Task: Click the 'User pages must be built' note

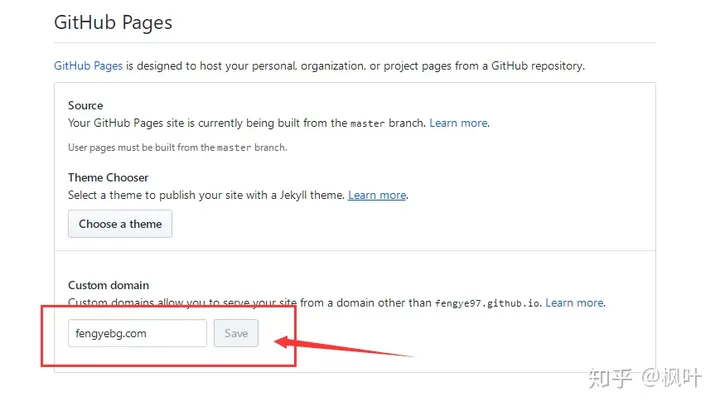Action: pos(177,147)
